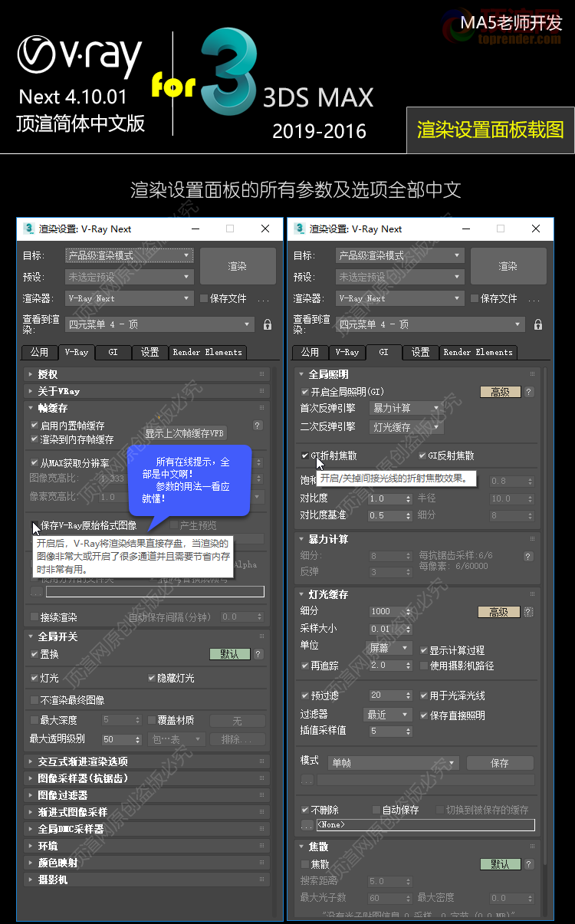The image size is (575, 924).
Task: Toggle the 置换 checkbox
Action: point(34,654)
